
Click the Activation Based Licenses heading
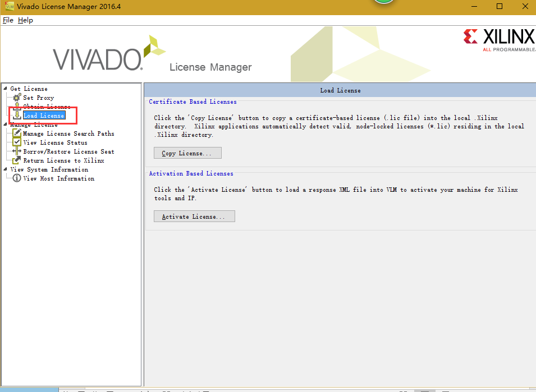pyautogui.click(x=191, y=173)
